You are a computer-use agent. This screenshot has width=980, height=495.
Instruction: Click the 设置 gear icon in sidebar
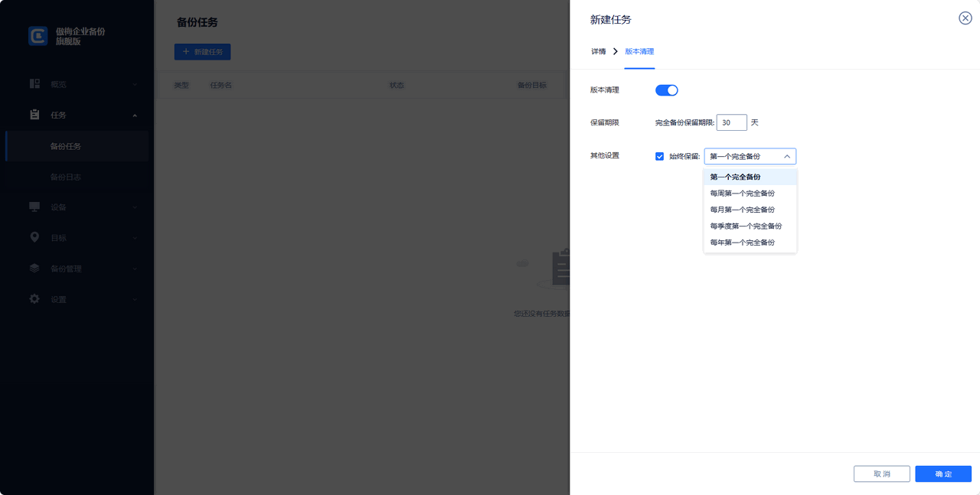click(x=34, y=299)
